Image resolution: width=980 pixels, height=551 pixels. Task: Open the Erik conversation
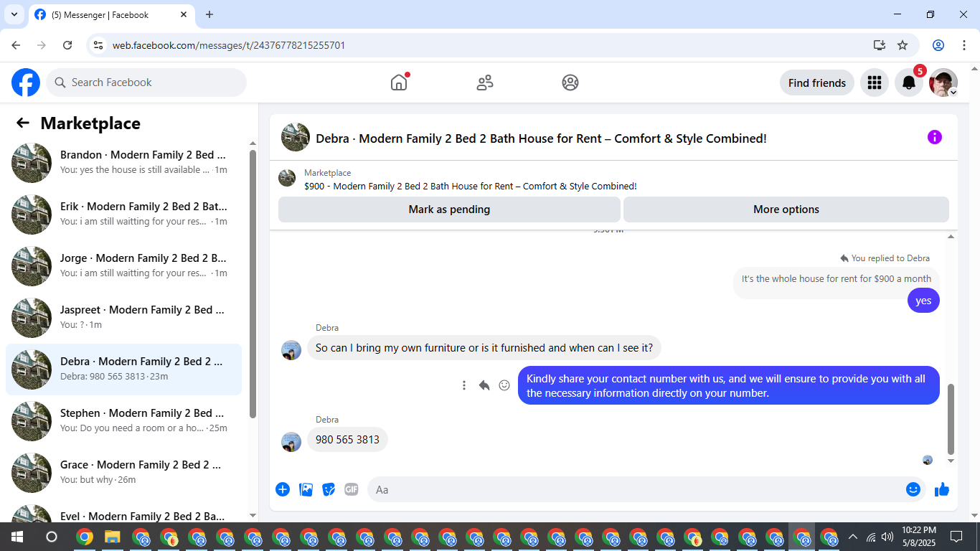coord(123,215)
